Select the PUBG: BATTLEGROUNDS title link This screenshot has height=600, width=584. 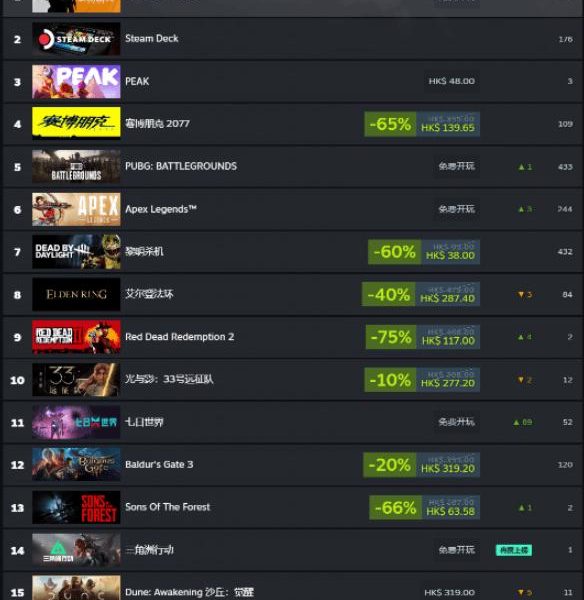coord(181,166)
